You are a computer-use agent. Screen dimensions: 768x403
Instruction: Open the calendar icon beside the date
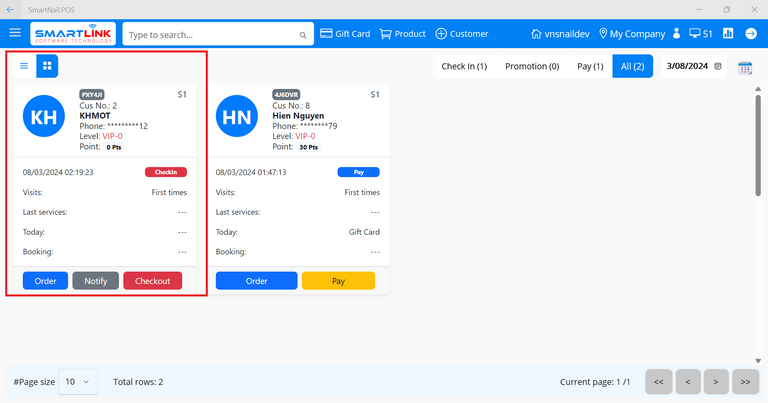pos(745,67)
